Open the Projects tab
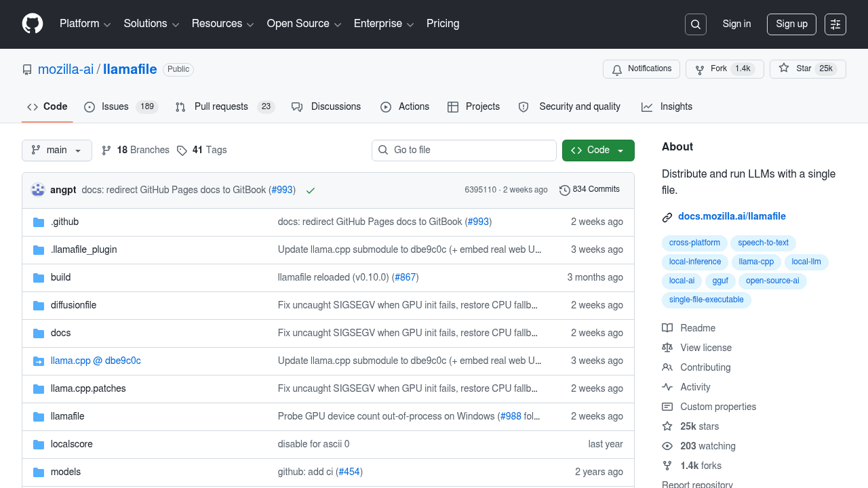Image resolution: width=868 pixels, height=488 pixels. 473,106
